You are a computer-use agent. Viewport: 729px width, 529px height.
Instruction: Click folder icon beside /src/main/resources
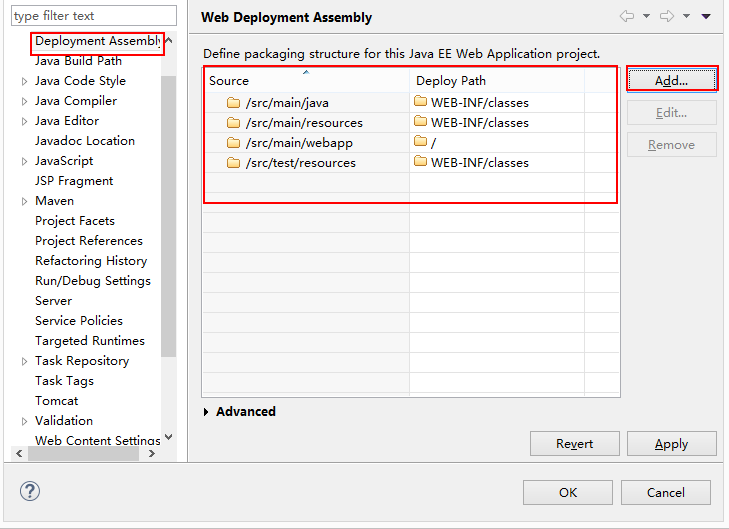[x=234, y=123]
